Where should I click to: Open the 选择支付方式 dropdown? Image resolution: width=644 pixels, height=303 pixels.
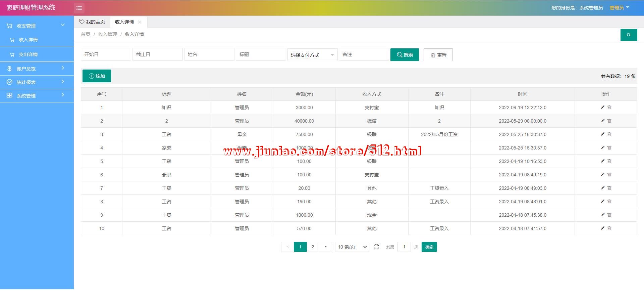coord(312,55)
